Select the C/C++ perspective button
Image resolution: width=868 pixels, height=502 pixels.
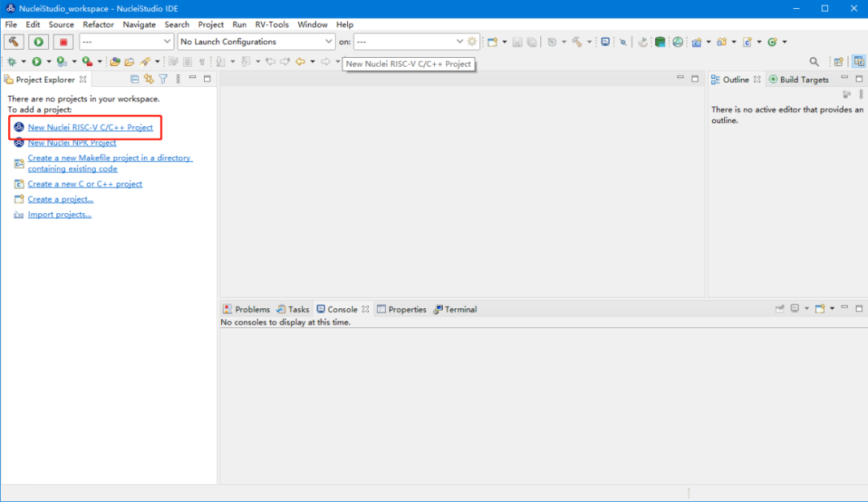(x=859, y=61)
